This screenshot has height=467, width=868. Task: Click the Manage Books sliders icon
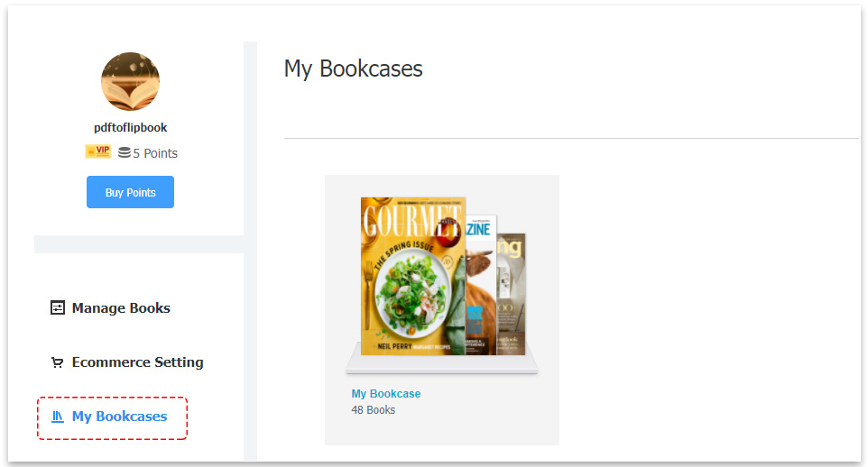pyautogui.click(x=58, y=308)
